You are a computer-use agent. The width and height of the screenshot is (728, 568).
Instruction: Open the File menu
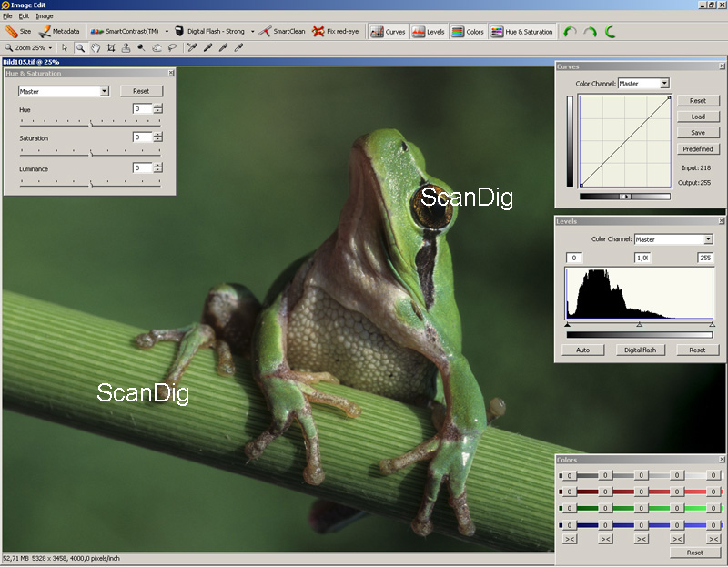point(7,15)
